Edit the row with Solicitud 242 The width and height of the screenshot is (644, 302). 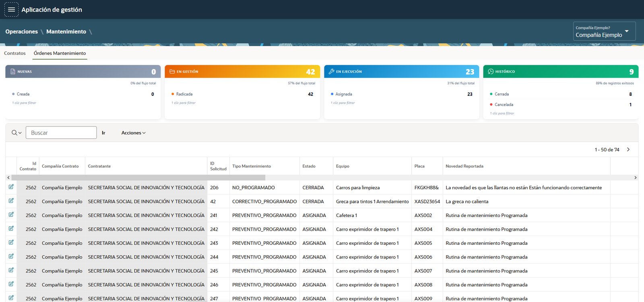[11, 228]
